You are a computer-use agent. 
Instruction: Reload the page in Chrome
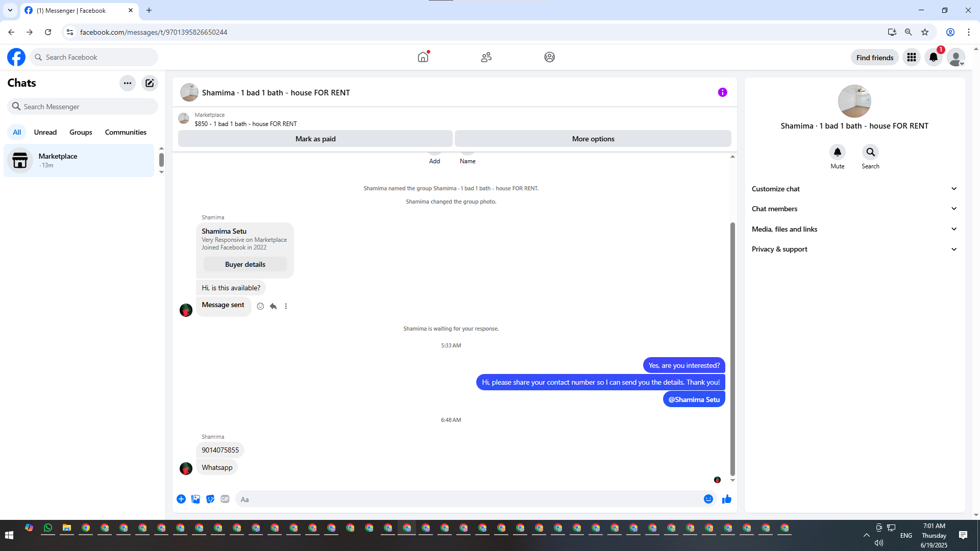(x=48, y=32)
